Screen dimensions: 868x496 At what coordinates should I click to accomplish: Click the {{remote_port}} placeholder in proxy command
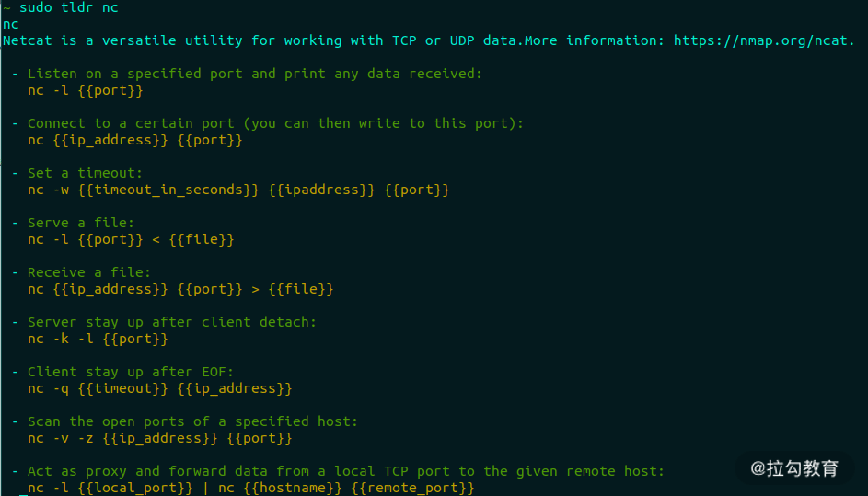pos(413,489)
